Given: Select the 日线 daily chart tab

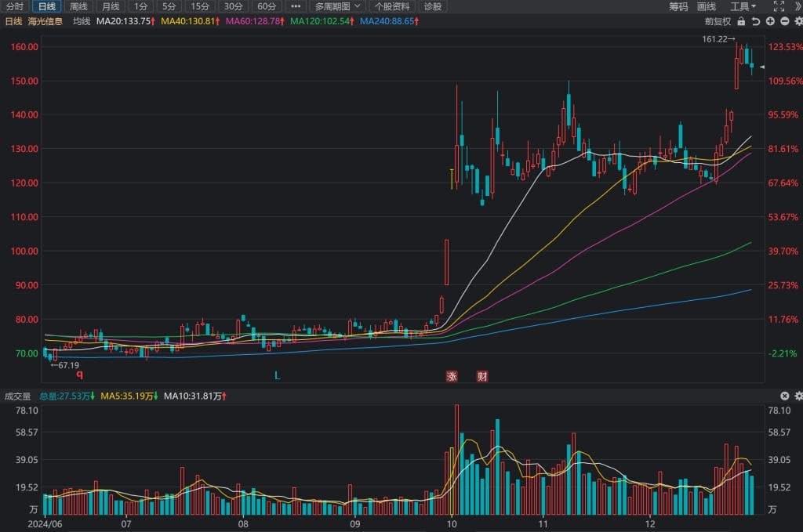Looking at the screenshot, I should (x=46, y=6).
